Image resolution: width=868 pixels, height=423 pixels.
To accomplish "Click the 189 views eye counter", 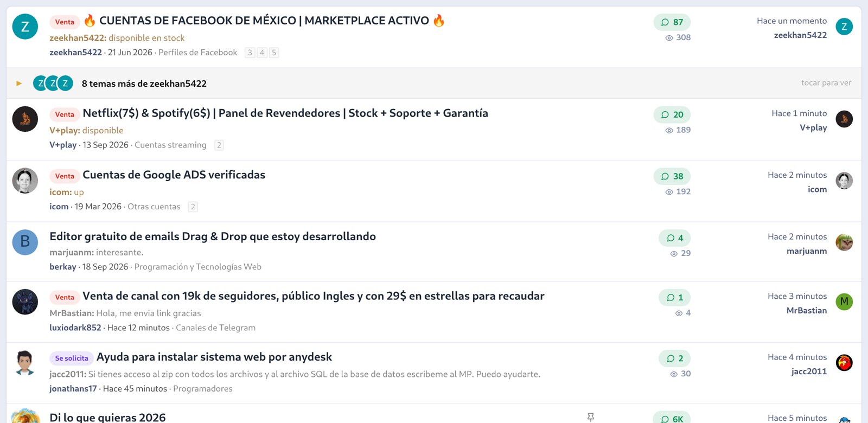I will [678, 130].
